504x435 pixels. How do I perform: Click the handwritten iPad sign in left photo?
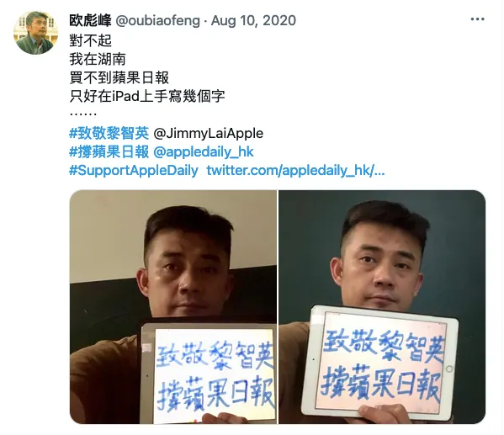[208, 373]
